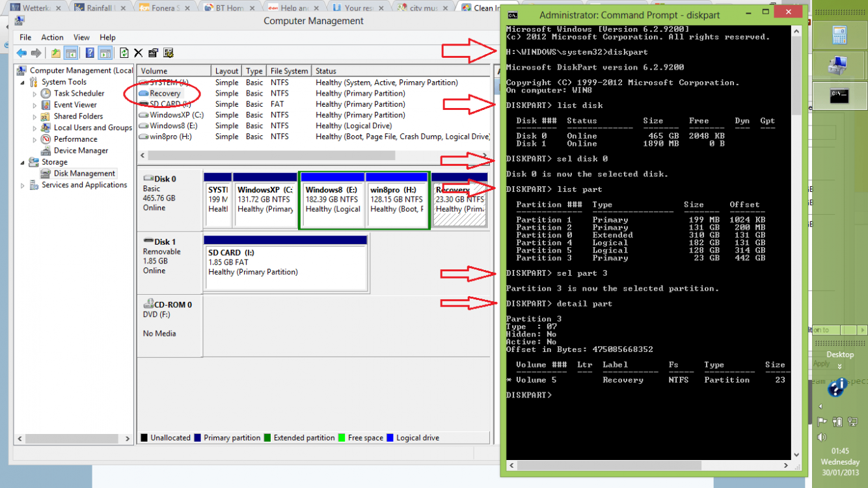Open the Action menu
The image size is (868, 488).
coord(52,38)
